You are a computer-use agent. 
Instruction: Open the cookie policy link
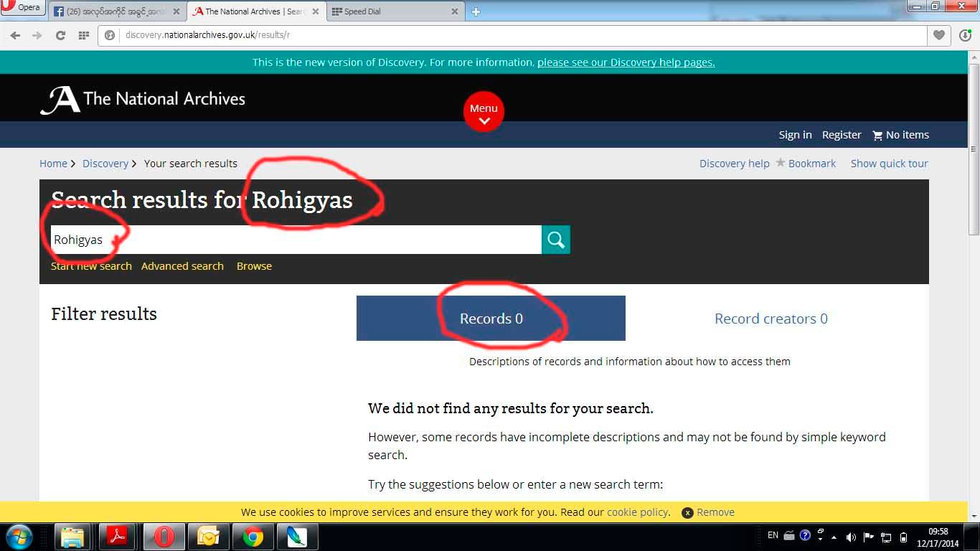pos(638,512)
